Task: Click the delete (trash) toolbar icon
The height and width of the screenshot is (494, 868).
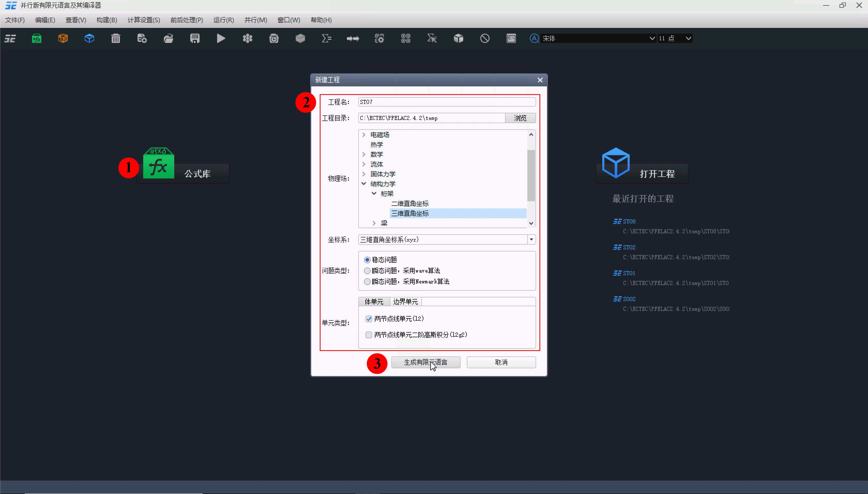Action: pos(116,38)
